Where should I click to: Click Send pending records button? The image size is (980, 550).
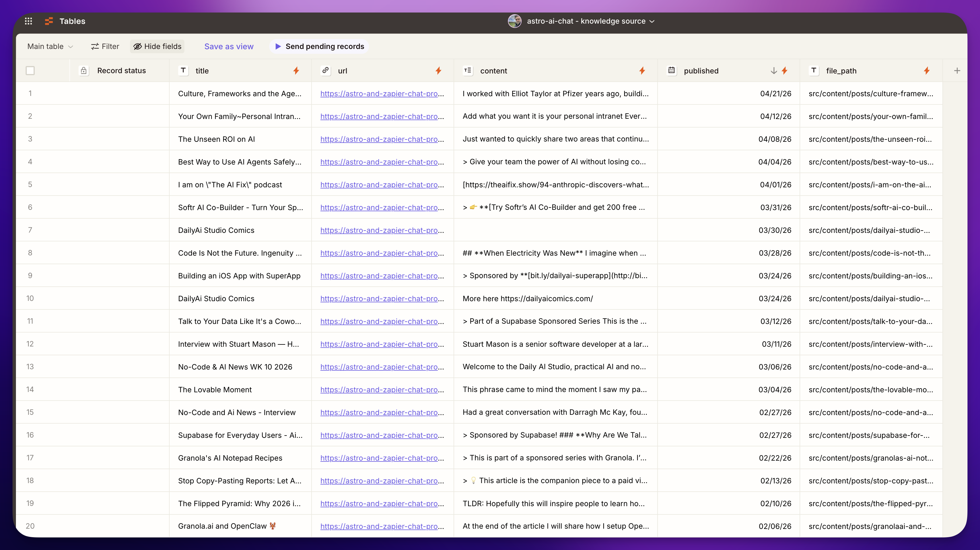319,46
